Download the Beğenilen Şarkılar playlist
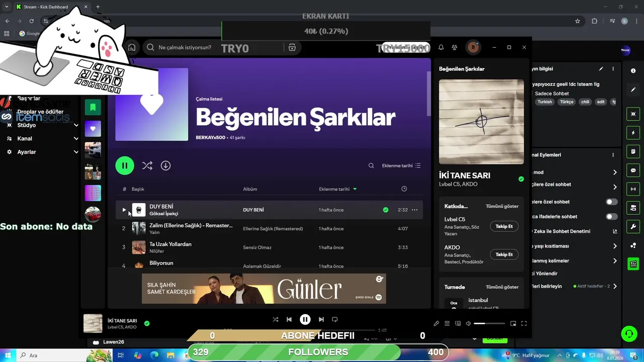Screen dimensions: 644x362 coord(166,165)
